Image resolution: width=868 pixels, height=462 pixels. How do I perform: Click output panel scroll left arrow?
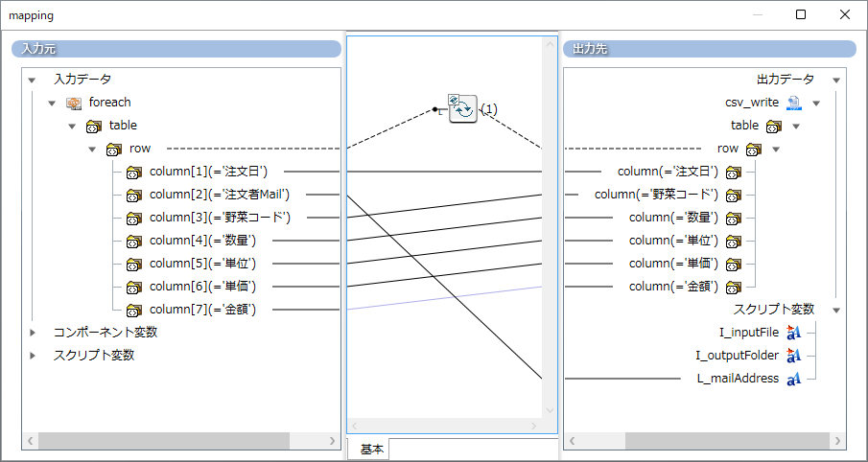click(572, 441)
